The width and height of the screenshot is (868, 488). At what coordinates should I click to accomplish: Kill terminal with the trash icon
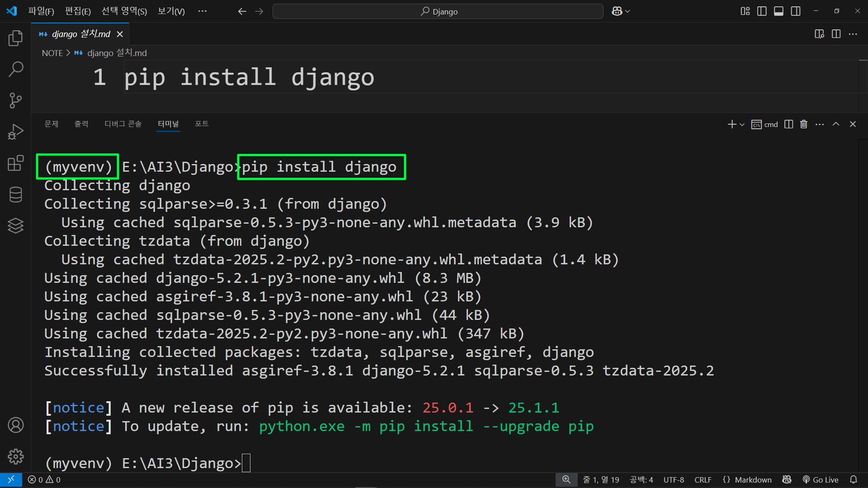pyautogui.click(x=804, y=124)
